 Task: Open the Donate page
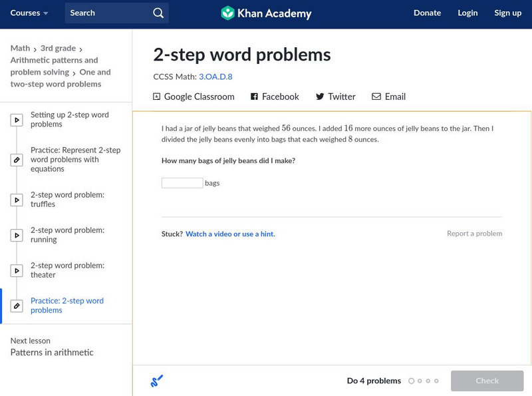[x=427, y=13]
